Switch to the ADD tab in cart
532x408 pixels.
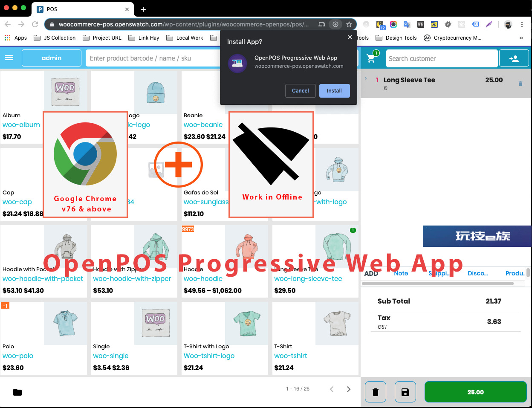click(x=371, y=273)
